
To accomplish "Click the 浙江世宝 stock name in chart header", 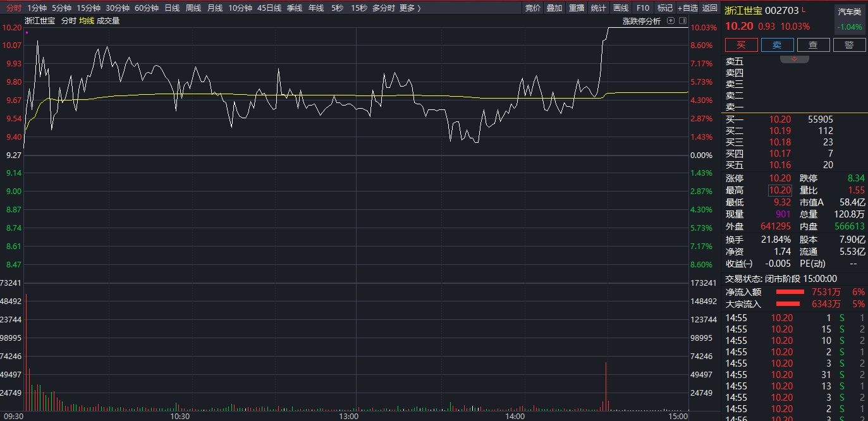I will [x=40, y=21].
